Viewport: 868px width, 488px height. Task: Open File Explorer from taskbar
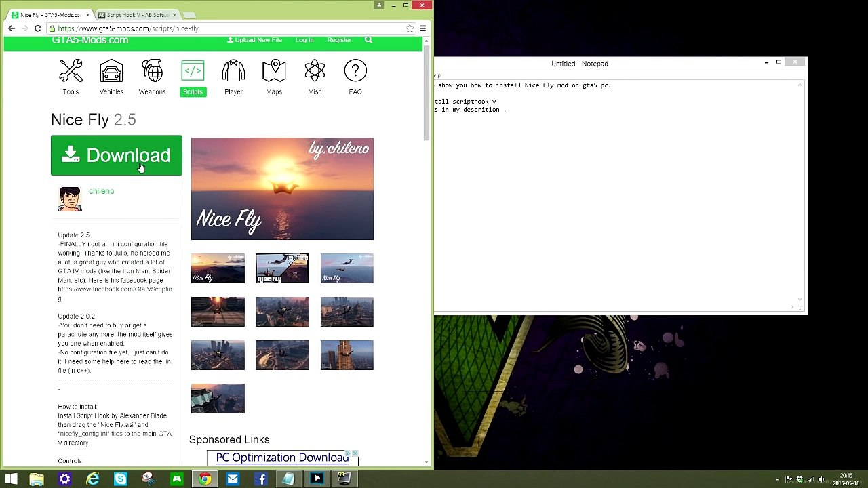click(37, 479)
